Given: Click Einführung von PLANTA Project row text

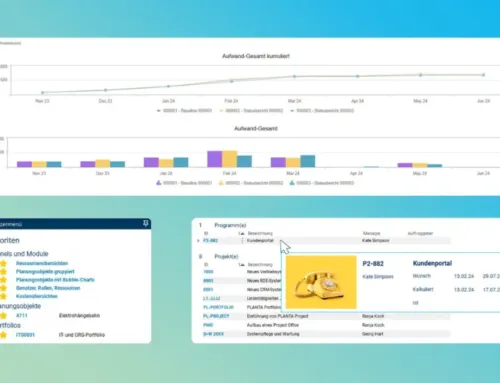Looking at the screenshot, I should (x=277, y=316).
